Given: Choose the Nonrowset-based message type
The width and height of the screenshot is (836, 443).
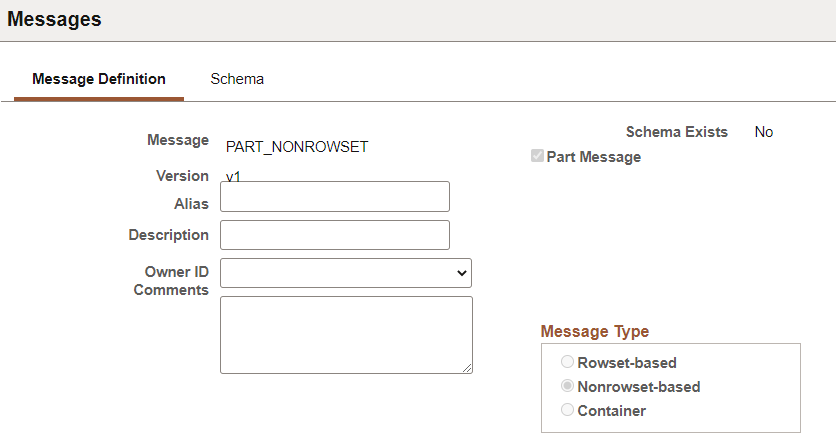Looking at the screenshot, I should click(568, 387).
